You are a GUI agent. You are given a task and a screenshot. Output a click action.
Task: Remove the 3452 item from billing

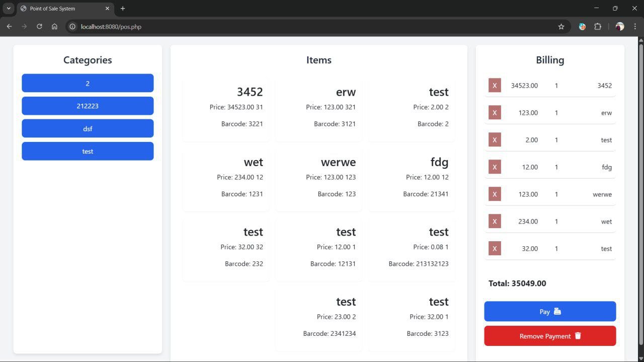point(495,86)
